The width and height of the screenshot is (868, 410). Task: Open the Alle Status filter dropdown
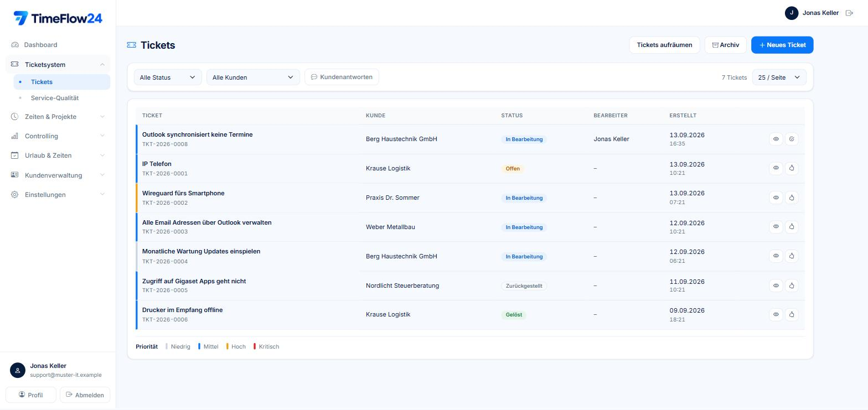point(168,77)
